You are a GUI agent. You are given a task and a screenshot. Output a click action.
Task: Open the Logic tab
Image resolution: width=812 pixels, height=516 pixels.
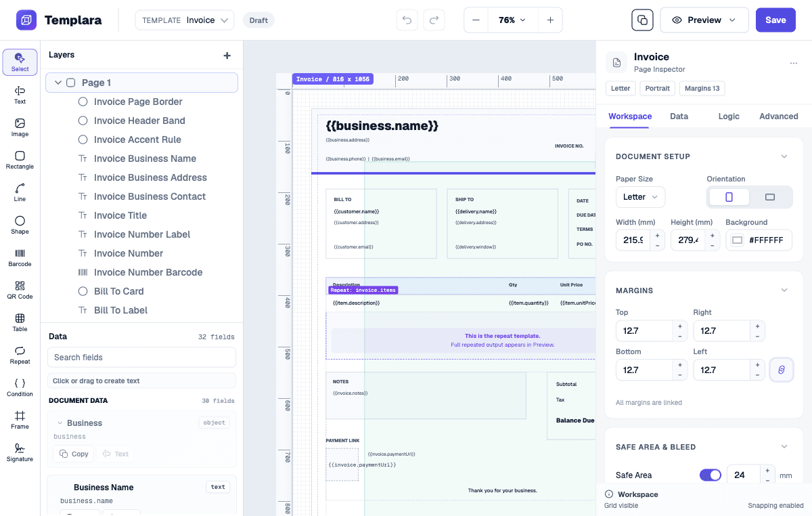point(729,116)
